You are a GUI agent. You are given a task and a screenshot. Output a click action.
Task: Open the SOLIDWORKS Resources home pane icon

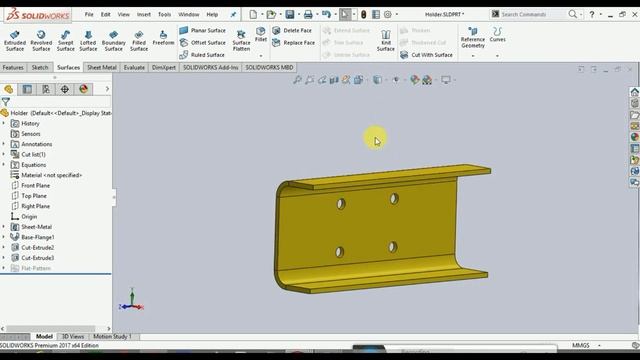[x=634, y=92]
